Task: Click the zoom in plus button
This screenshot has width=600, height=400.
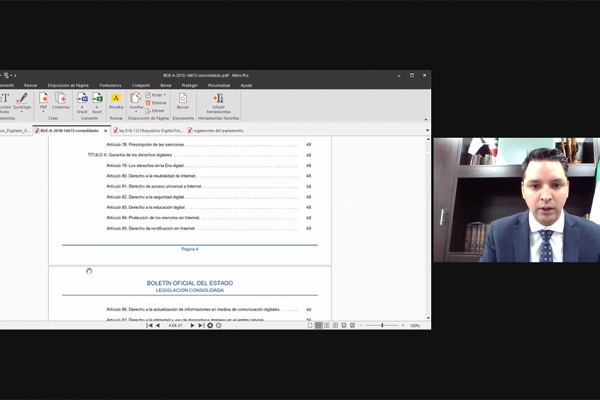Action: tap(403, 325)
